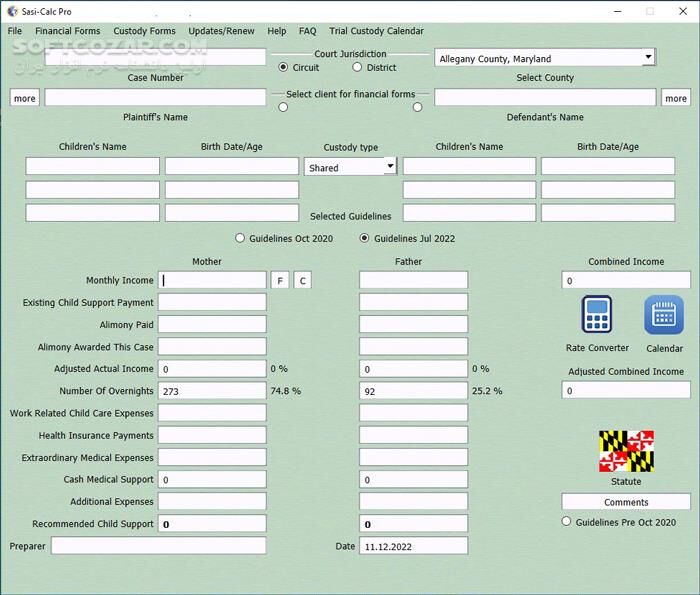Select defendant as client for financial forms
The width and height of the screenshot is (700, 595).
[x=417, y=107]
